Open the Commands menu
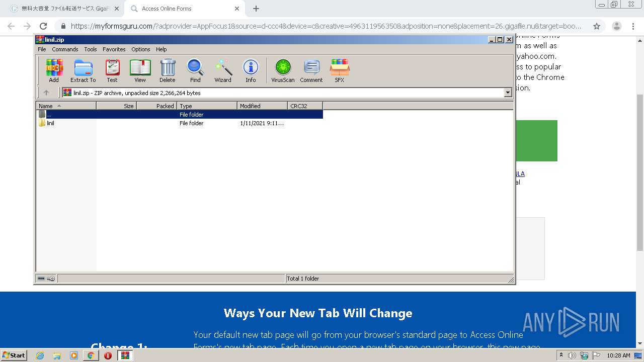The width and height of the screenshot is (644, 362). (x=65, y=49)
